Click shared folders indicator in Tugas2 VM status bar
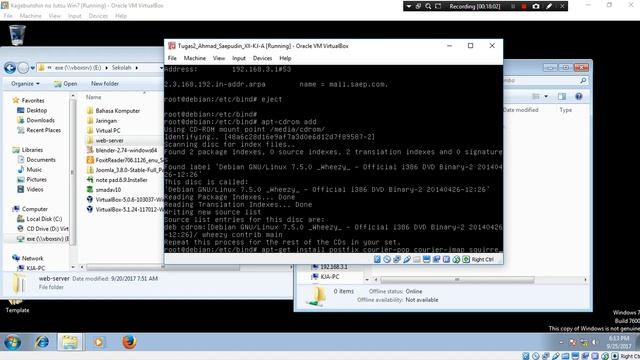 click(417, 259)
